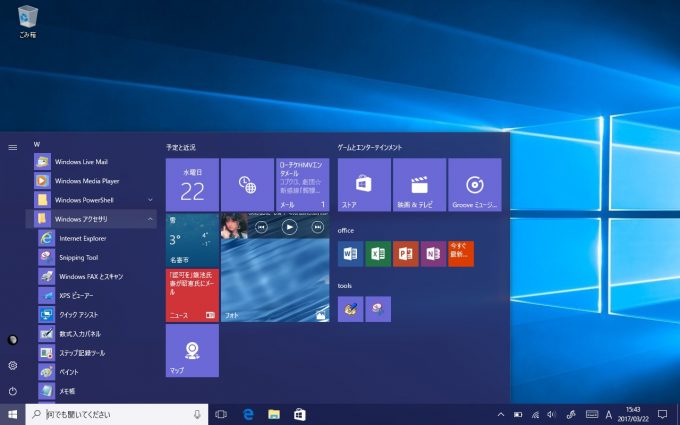The height and width of the screenshot is (425, 680).
Task: Open the Action Center notifications
Action: (662, 415)
